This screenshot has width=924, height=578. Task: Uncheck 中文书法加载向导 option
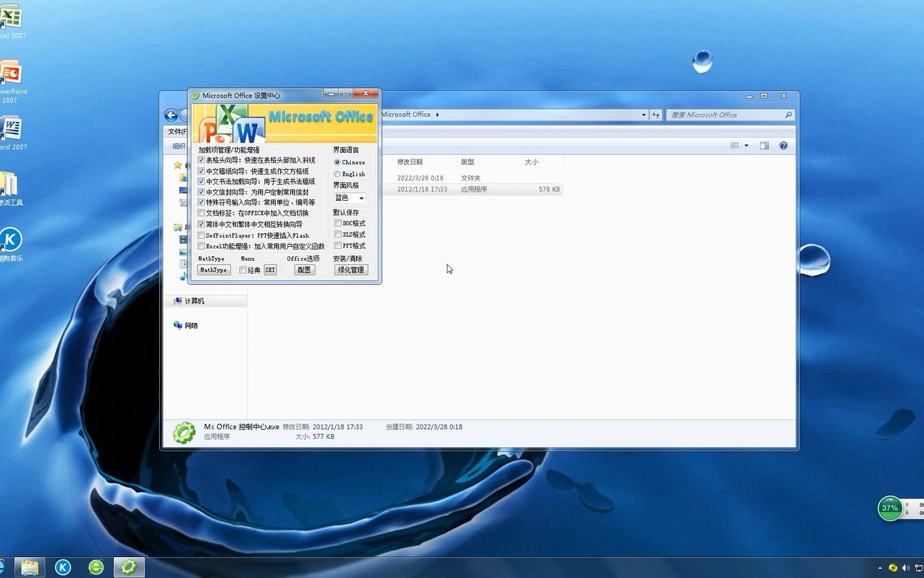coord(201,181)
